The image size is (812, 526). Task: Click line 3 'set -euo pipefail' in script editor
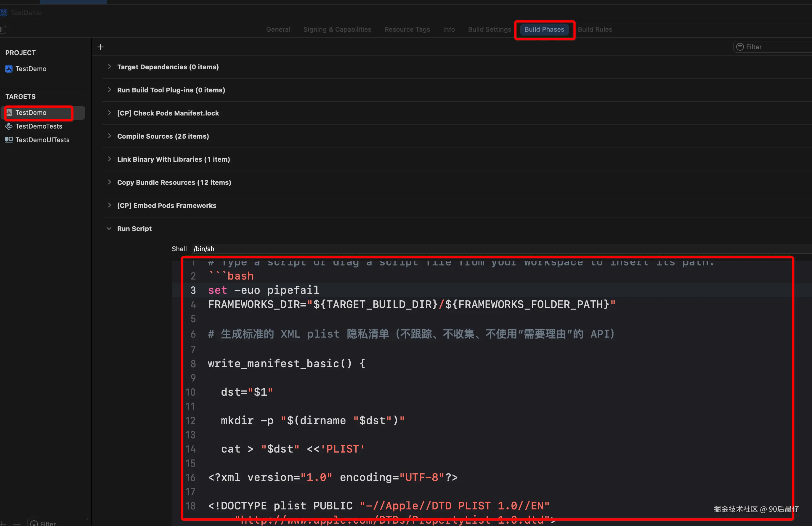point(263,290)
